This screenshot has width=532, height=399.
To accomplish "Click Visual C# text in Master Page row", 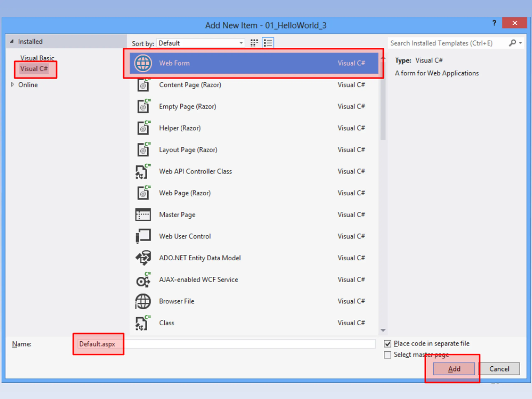I will pyautogui.click(x=351, y=214).
